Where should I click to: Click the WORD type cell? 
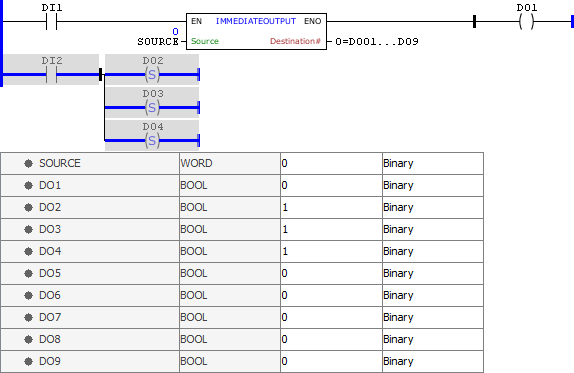[x=230, y=163]
